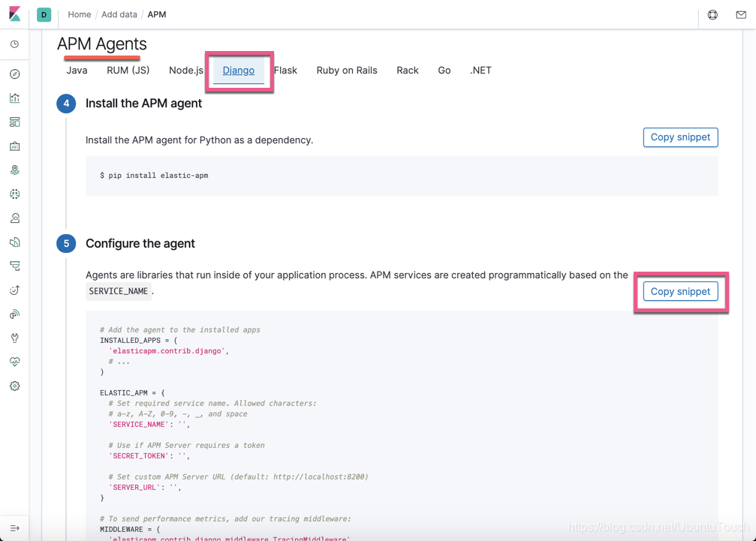This screenshot has height=541, width=756.
Task: Click the APM breadcrumb
Action: (x=157, y=14)
